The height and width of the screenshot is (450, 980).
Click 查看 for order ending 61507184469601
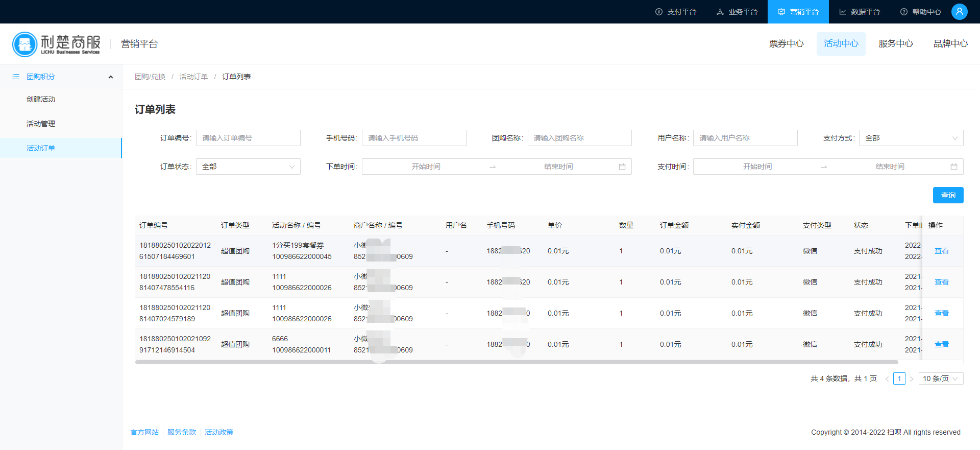click(941, 251)
